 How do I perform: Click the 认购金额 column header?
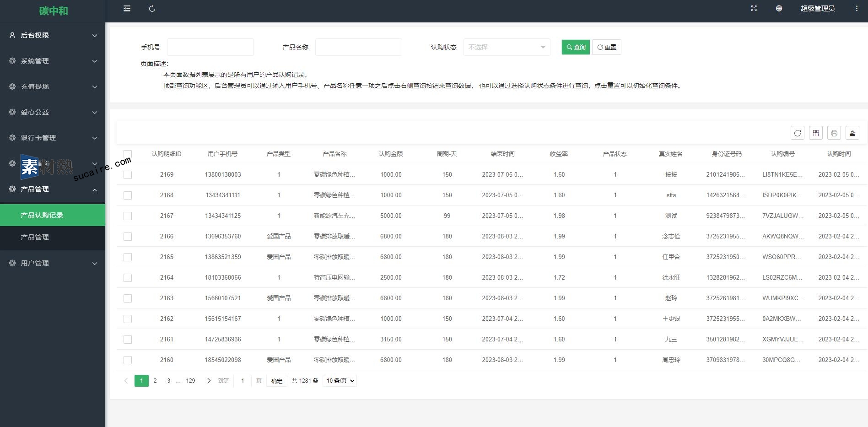[x=391, y=154]
